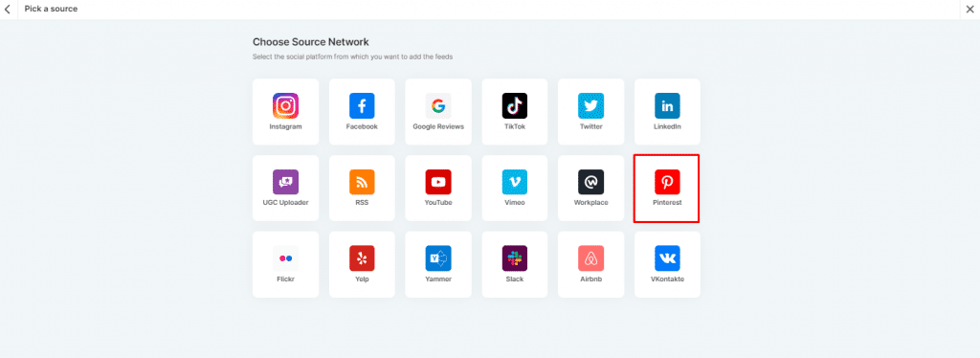Image resolution: width=980 pixels, height=358 pixels.
Task: Select the RSS feed icon
Action: 362,182
